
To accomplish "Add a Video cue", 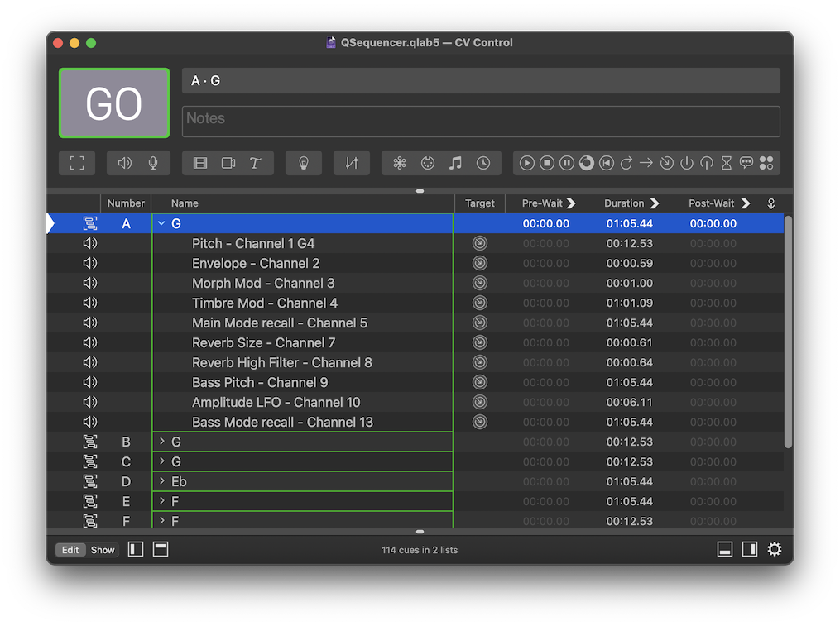I will [199, 162].
